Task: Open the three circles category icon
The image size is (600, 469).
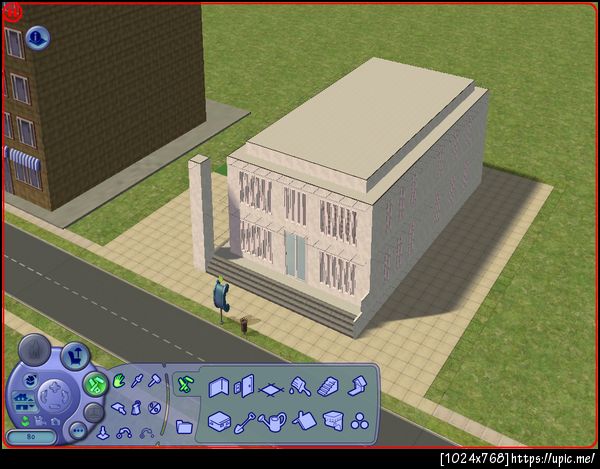Action: click(360, 422)
